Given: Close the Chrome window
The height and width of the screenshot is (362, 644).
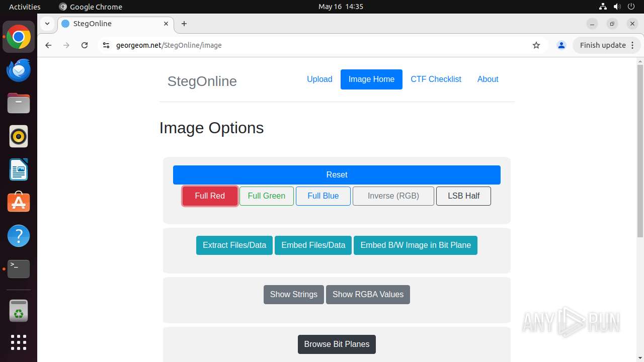Looking at the screenshot, I should click(632, 24).
